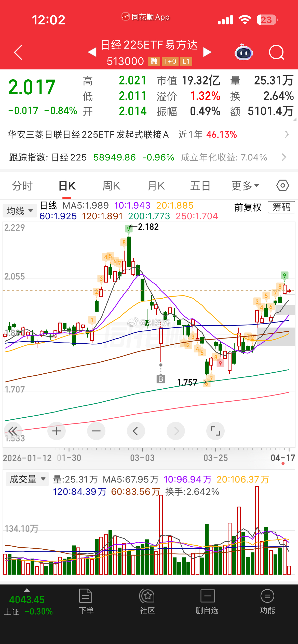Tap the back arrow in header
The image size is (298, 644).
click(18, 52)
